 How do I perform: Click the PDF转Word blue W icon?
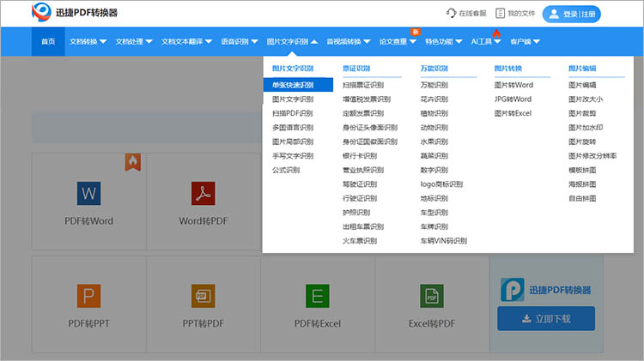point(88,193)
